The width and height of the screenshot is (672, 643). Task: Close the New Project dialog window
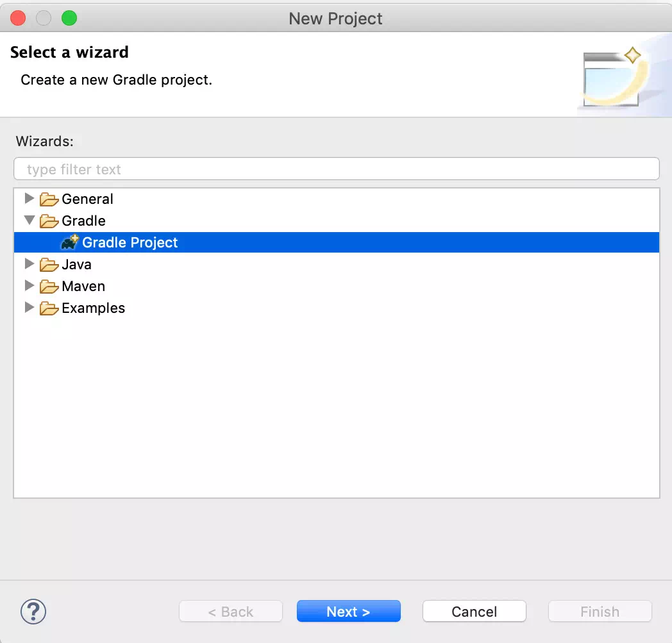coord(18,18)
